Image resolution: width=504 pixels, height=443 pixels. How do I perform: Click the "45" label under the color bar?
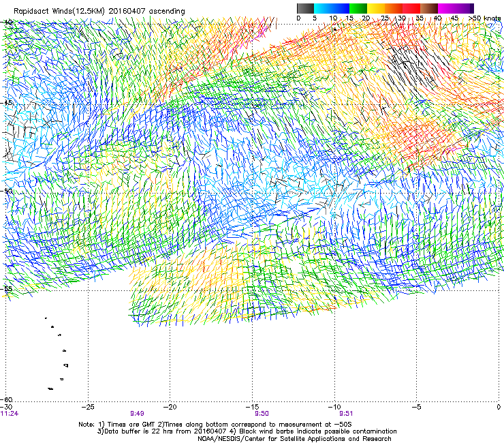click(x=454, y=18)
